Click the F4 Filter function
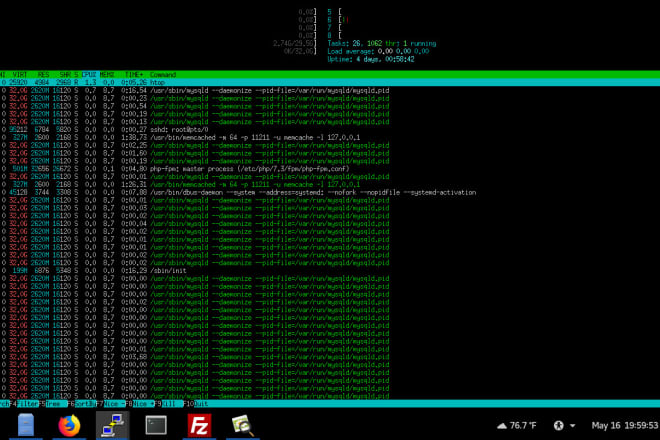 (24, 404)
